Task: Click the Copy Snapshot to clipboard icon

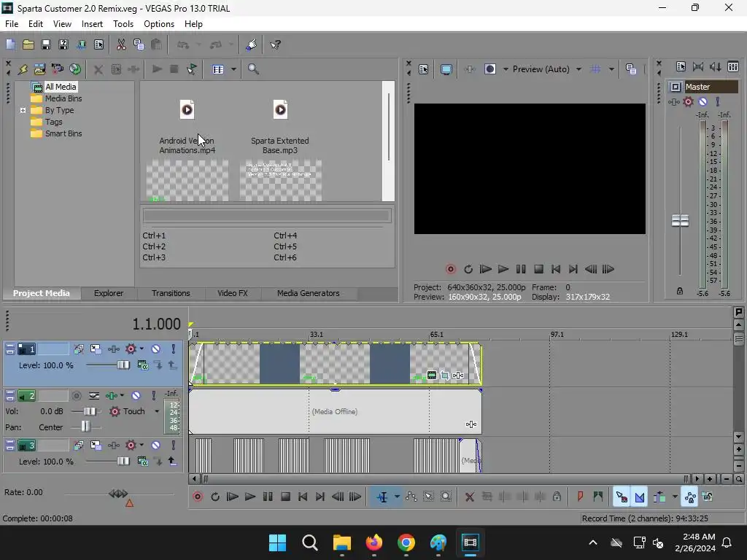Action: tap(631, 69)
